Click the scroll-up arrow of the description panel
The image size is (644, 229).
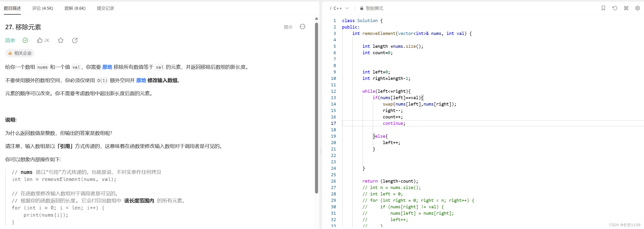[316, 19]
